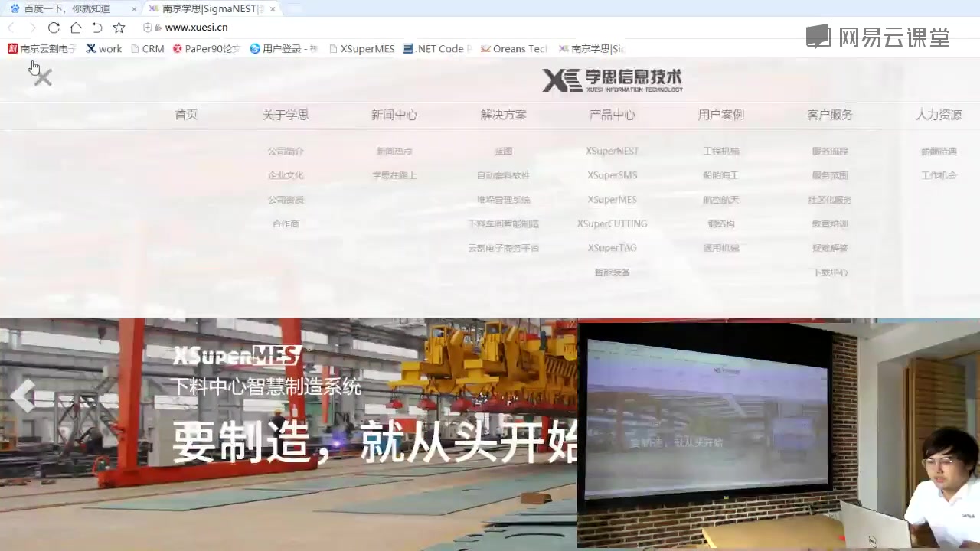Select 学思在路上 submenu item
The image size is (980, 551).
(394, 175)
